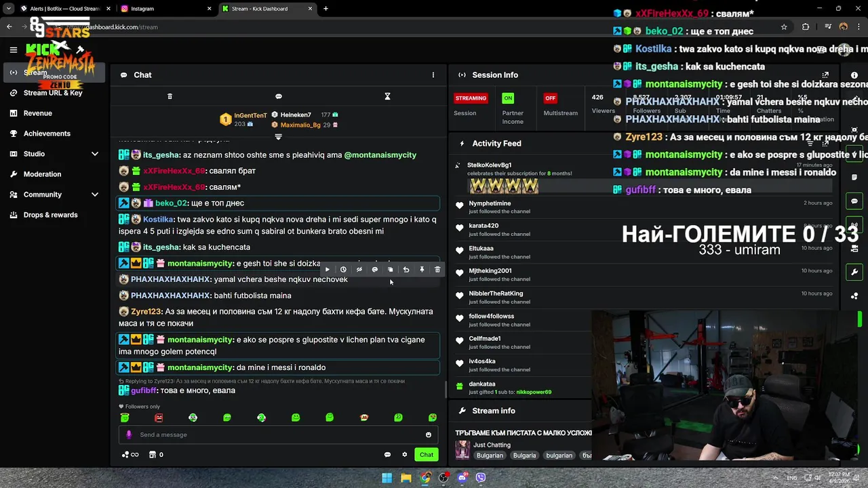
Task: Open Windows Start menu
Action: tap(387, 478)
